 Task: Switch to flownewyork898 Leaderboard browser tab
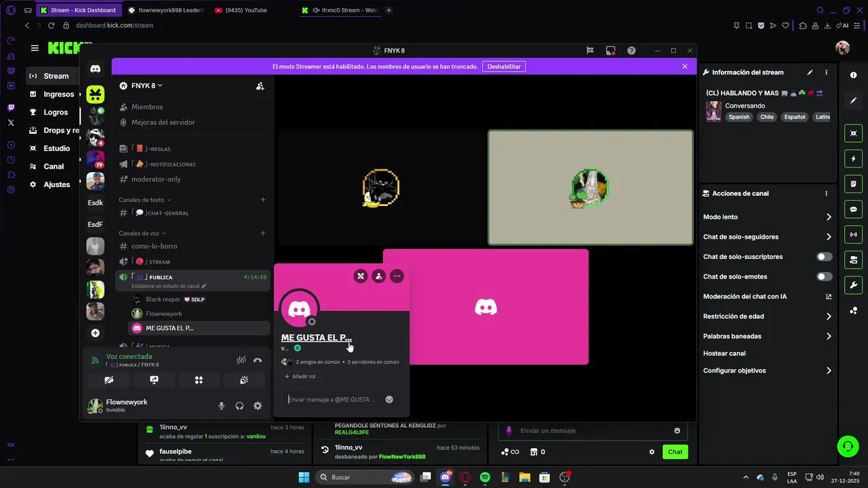pos(166,10)
